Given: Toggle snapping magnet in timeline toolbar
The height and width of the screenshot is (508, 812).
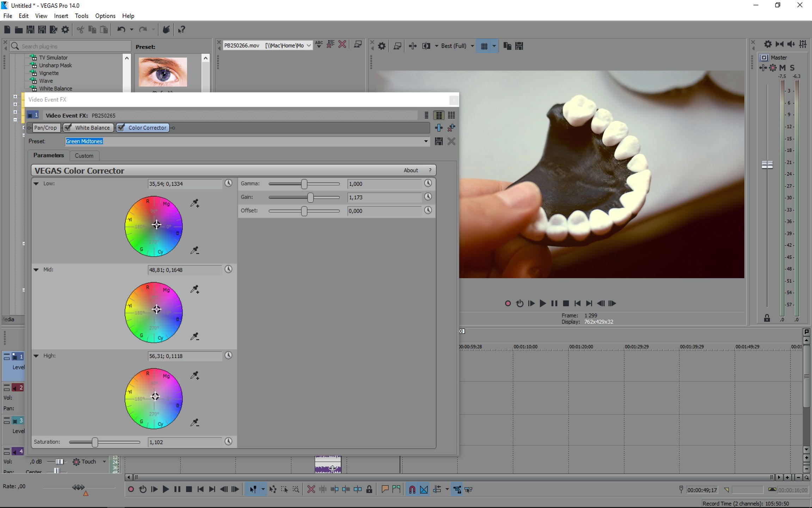Looking at the screenshot, I should pyautogui.click(x=412, y=489).
